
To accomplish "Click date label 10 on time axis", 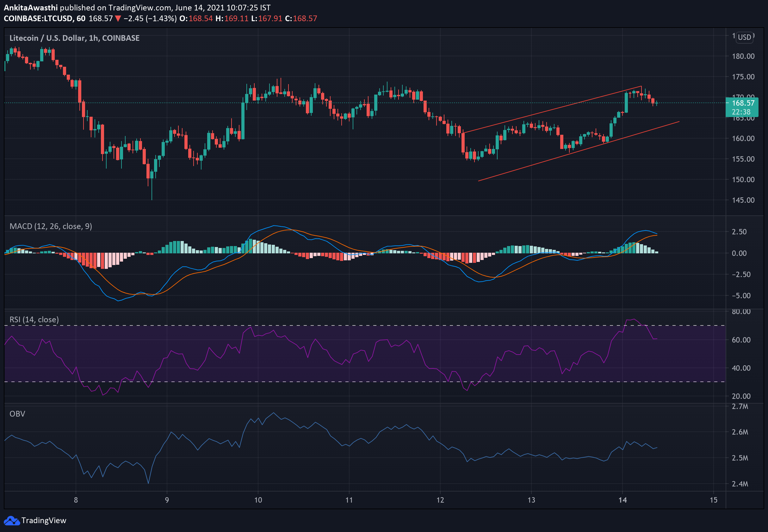I will (258, 500).
